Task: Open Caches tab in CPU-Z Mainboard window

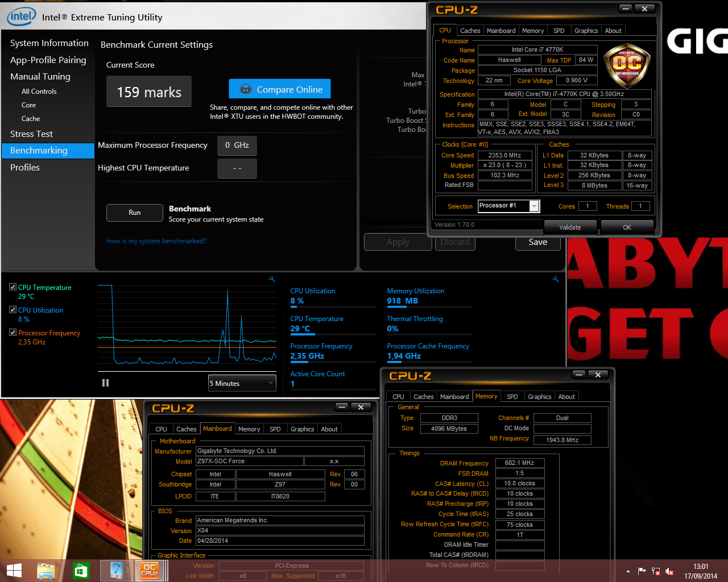Action: point(187,429)
